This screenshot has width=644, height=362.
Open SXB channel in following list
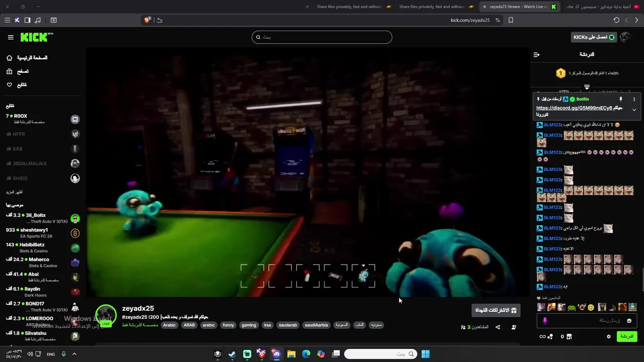(x=43, y=149)
